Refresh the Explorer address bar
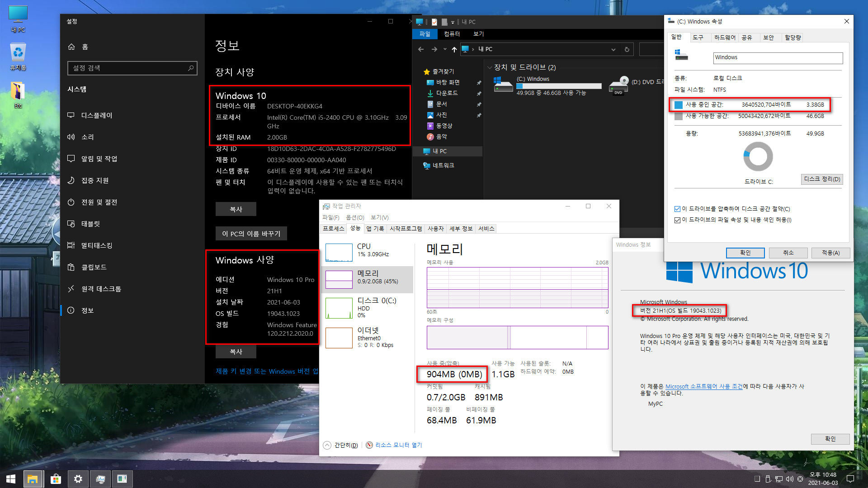 coord(627,49)
